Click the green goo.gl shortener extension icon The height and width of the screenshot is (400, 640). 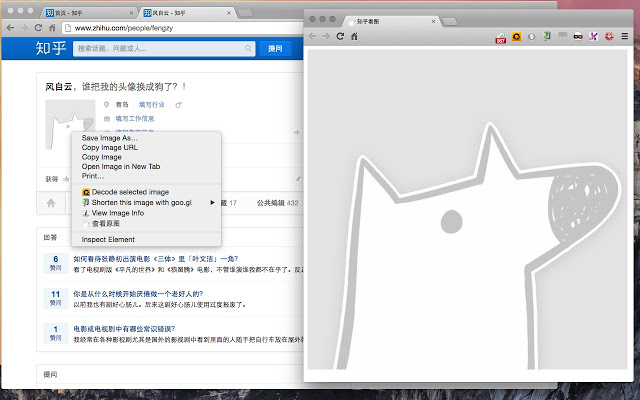pyautogui.click(x=547, y=36)
